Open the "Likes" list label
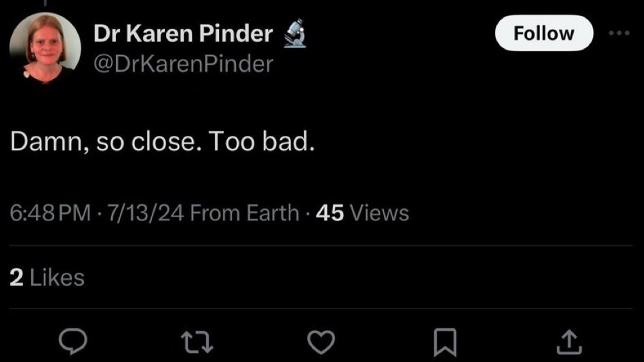Image resolution: width=644 pixels, height=362 pixels. pos(57,278)
